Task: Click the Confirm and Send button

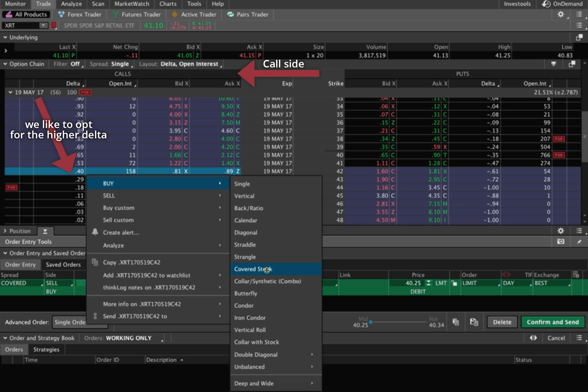Action: 553,322
